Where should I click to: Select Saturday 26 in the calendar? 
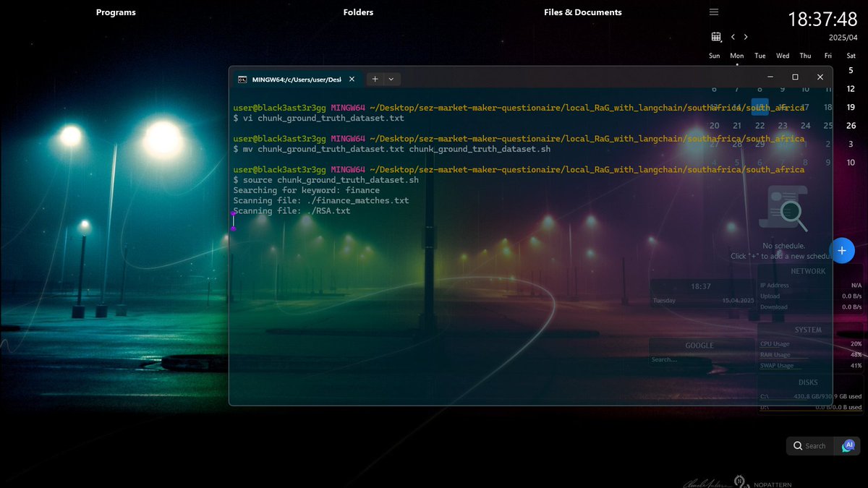tap(851, 126)
